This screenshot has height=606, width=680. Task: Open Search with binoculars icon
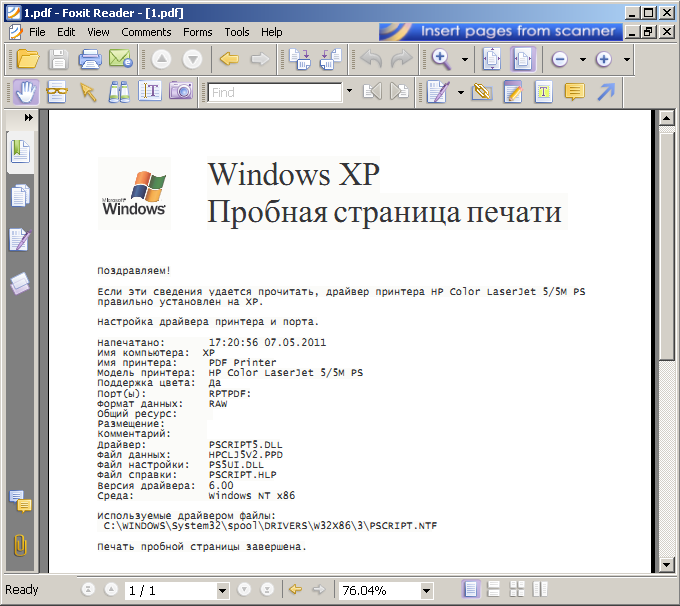click(x=119, y=92)
